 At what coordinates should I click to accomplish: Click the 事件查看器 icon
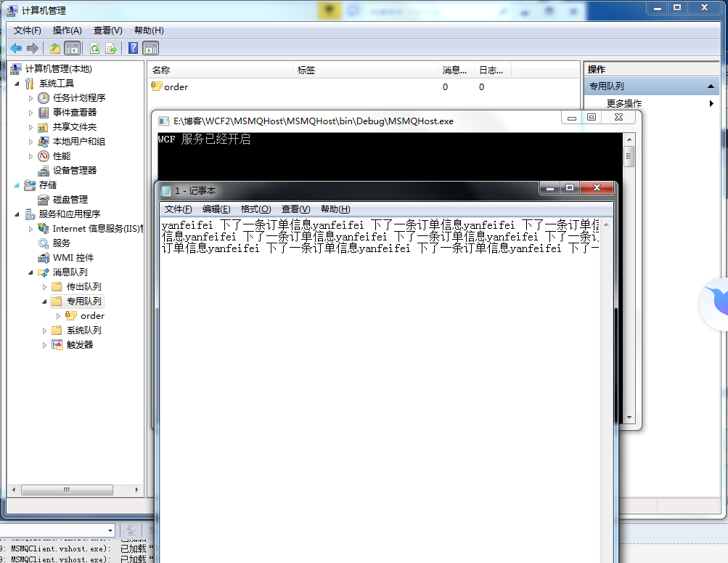click(43, 113)
